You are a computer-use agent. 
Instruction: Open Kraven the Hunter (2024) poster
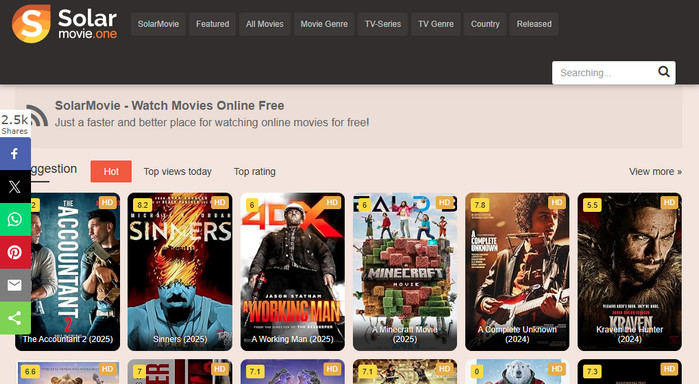click(629, 272)
